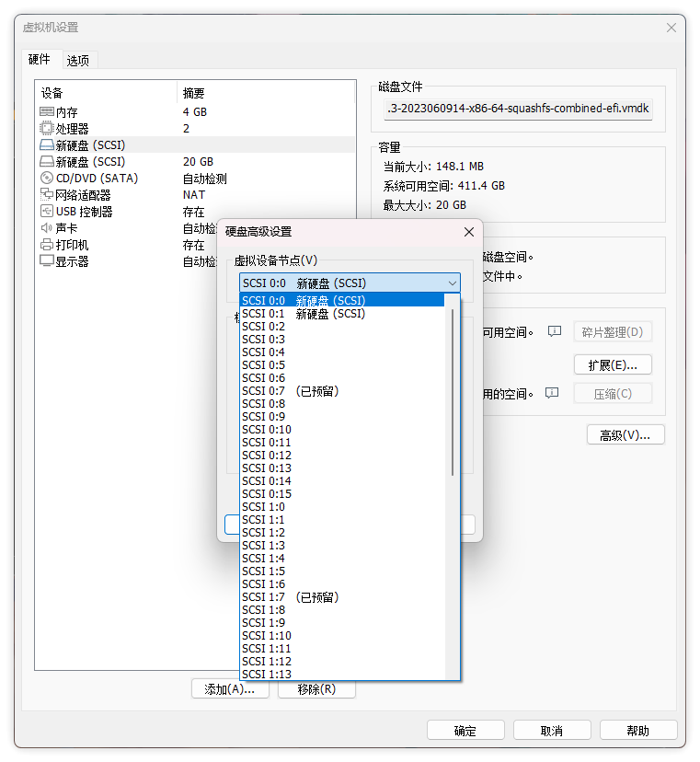Click the dropdown list scrollbar thumb
The height and width of the screenshot is (762, 700).
pyautogui.click(x=453, y=393)
